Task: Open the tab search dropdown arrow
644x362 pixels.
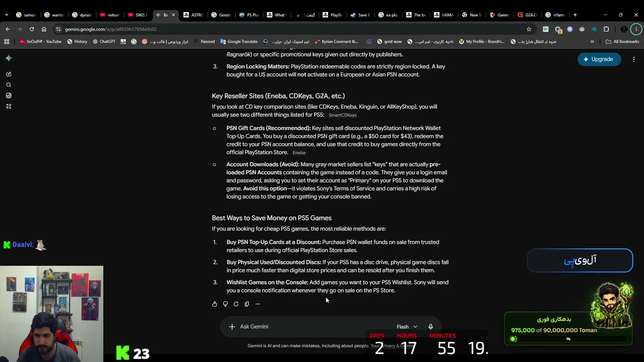Action: click(6, 15)
